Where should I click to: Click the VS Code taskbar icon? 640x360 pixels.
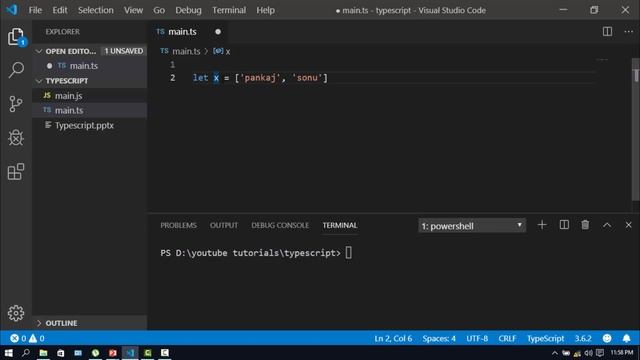click(130, 353)
